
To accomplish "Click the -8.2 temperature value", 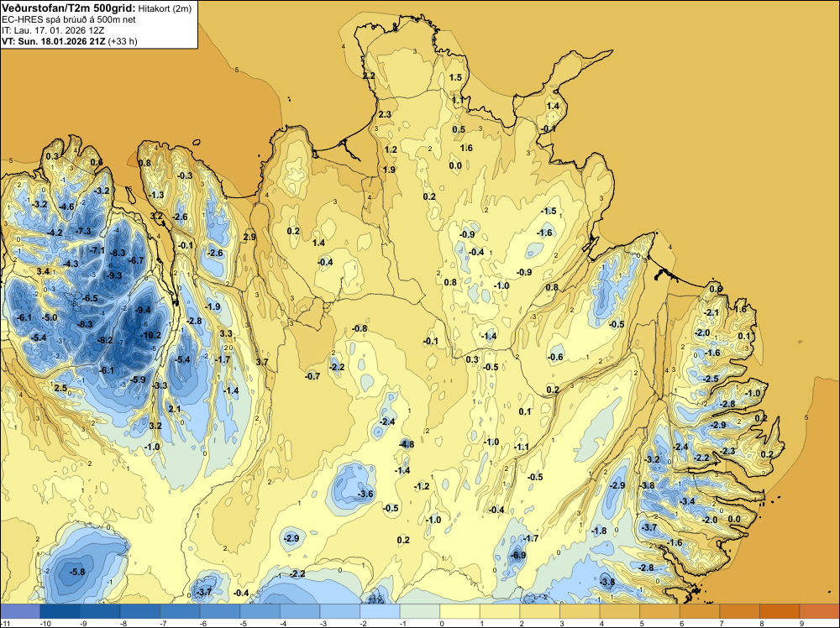I will point(105,340).
